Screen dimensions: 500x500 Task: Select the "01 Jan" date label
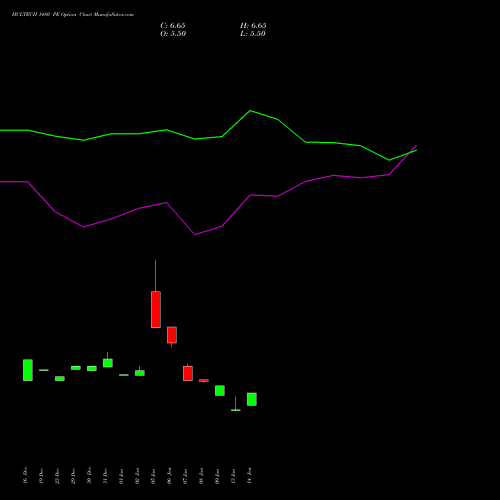[x=121, y=475]
